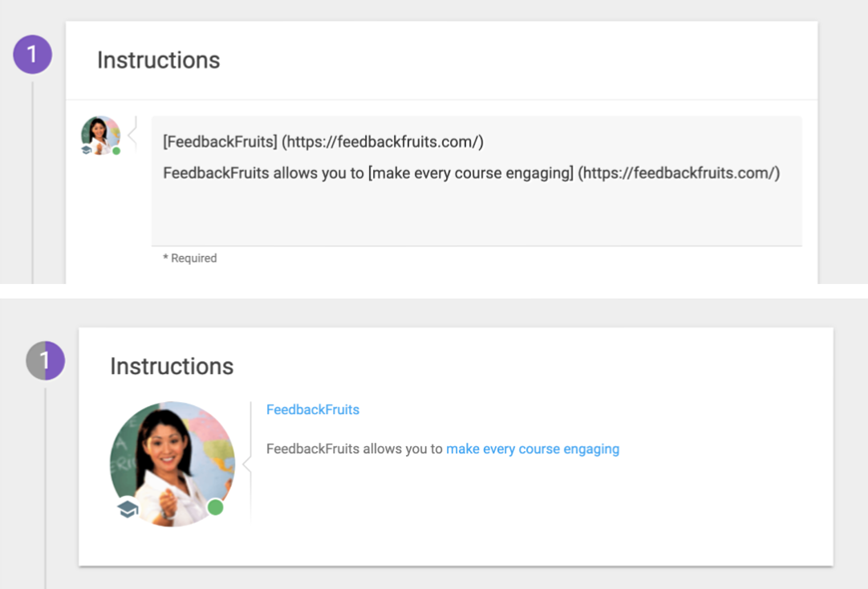Click the '[FeedbackFruits]' markdown line in the editor

[323, 142]
